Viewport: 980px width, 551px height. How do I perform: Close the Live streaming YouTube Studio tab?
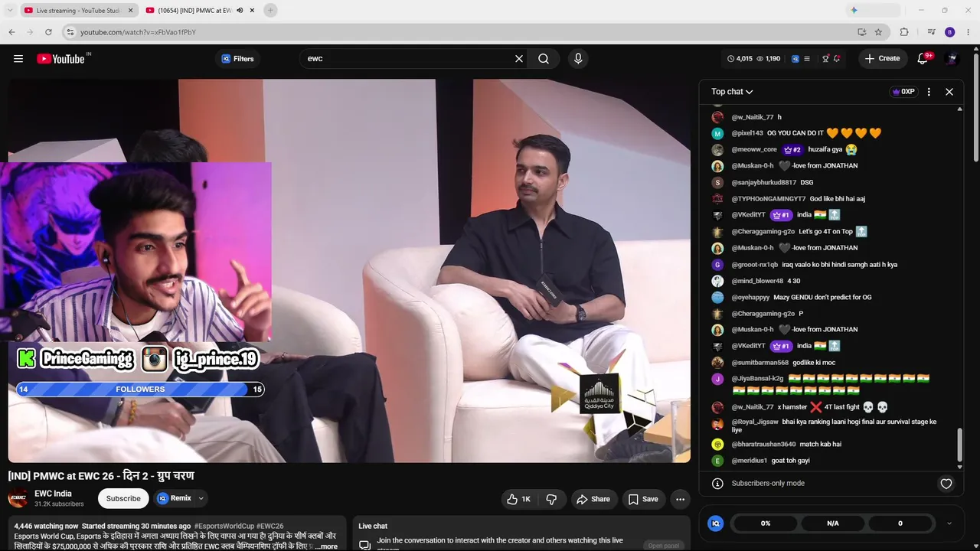pos(129,11)
